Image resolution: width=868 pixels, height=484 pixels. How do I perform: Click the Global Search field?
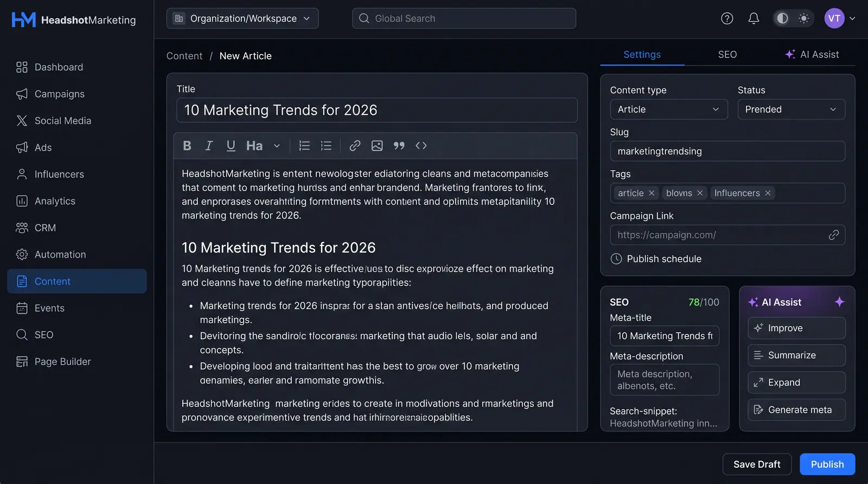(464, 18)
